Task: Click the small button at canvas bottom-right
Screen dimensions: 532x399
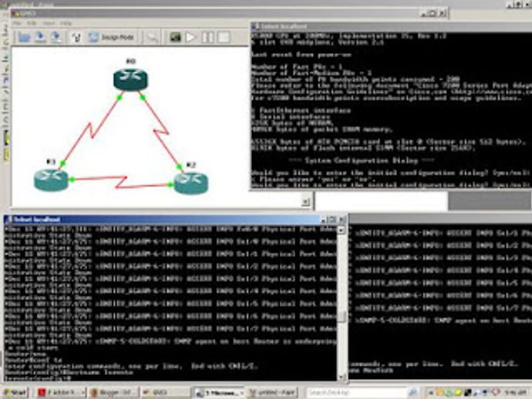Action: [305, 202]
